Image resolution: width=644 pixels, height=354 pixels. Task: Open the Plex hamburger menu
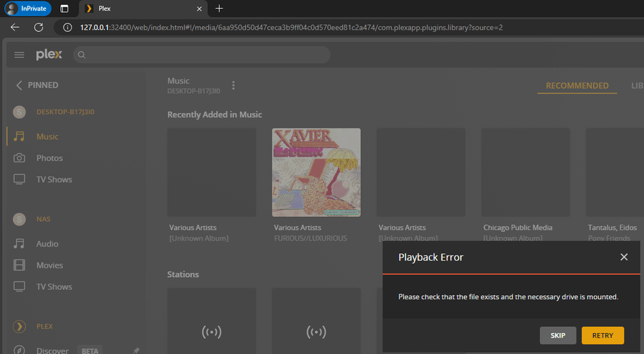pos(20,55)
